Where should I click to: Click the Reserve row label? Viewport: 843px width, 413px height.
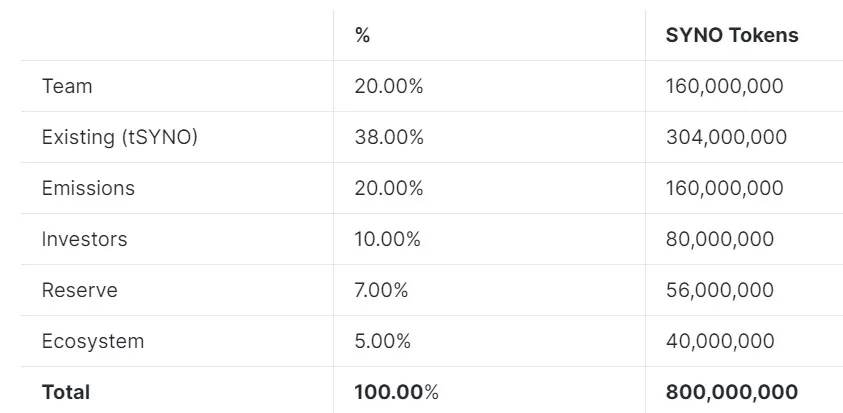tap(80, 290)
